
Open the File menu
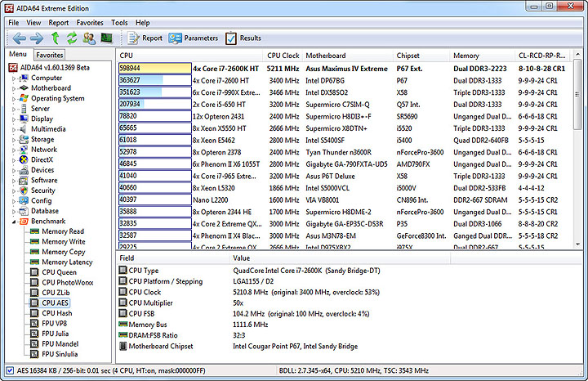14,23
